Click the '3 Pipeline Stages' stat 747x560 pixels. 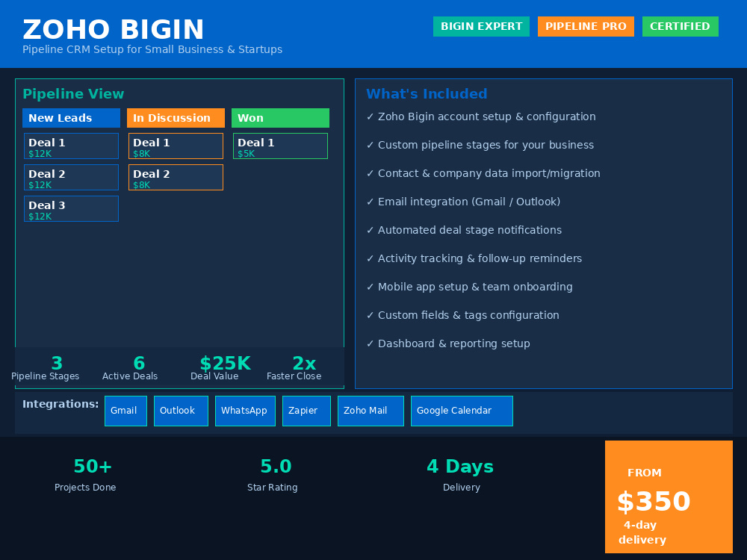(46, 367)
